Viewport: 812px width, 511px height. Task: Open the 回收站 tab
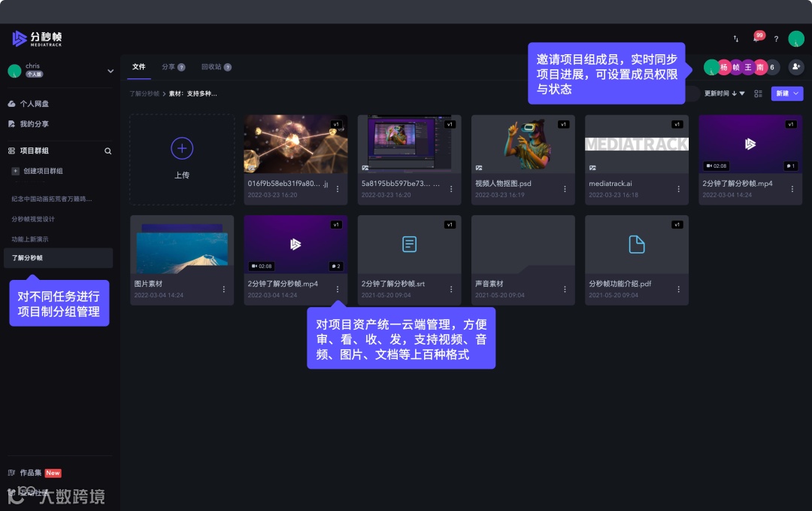point(212,66)
